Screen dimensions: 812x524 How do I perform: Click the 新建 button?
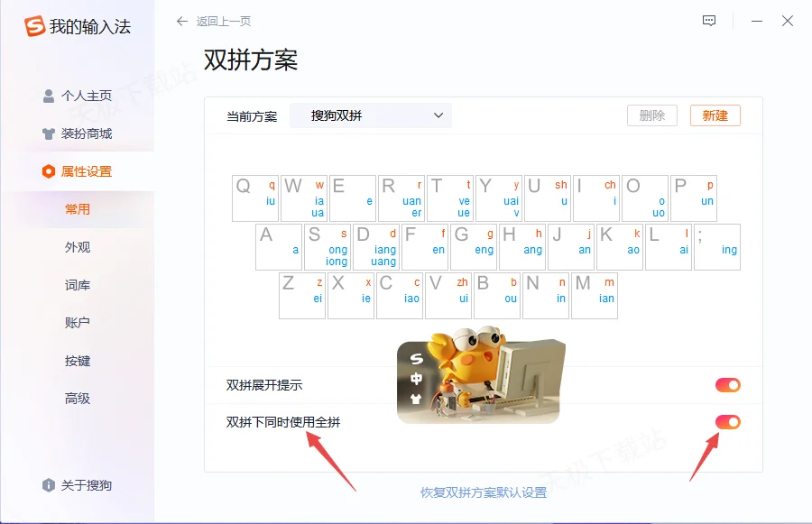point(715,115)
